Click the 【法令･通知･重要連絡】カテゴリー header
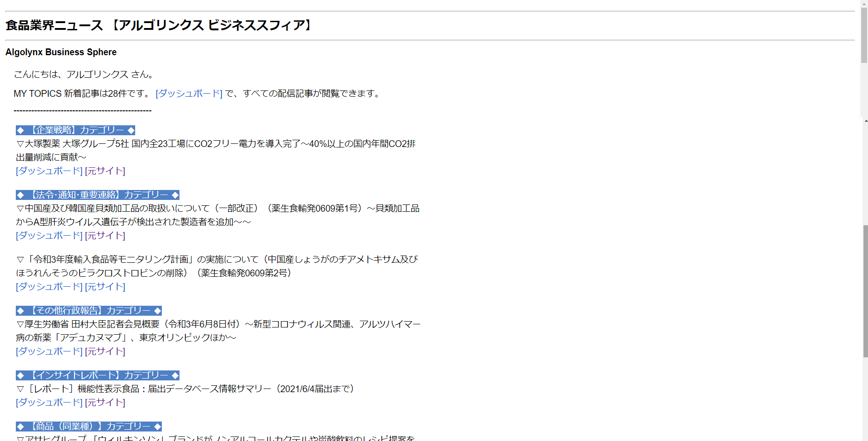 coord(98,195)
